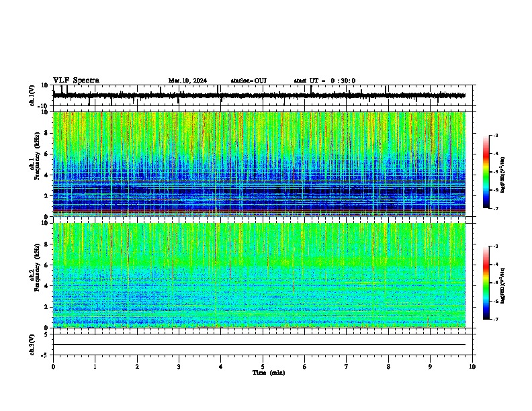Click tick label "9" on the Time axis
Viewport: 532px width, 411px height.
(x=430, y=367)
